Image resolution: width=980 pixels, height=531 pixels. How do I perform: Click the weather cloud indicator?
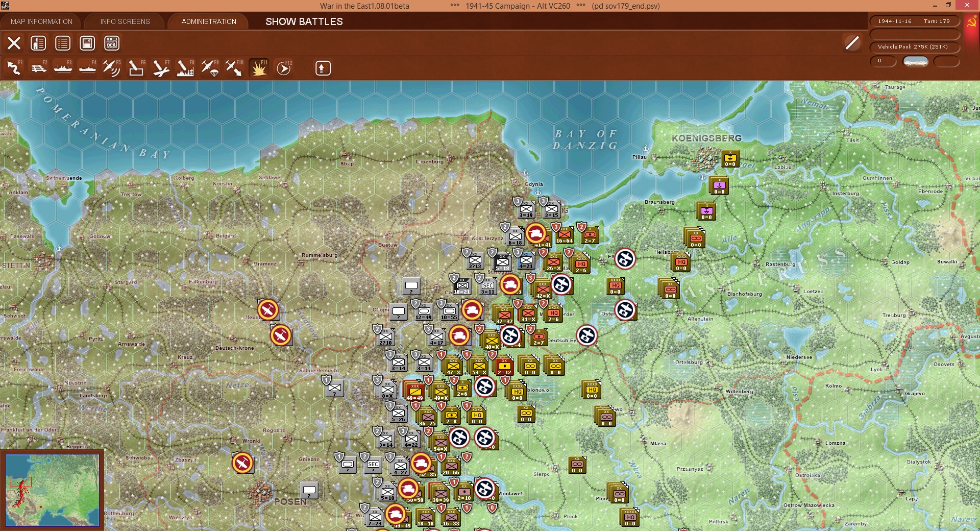pyautogui.click(x=916, y=61)
